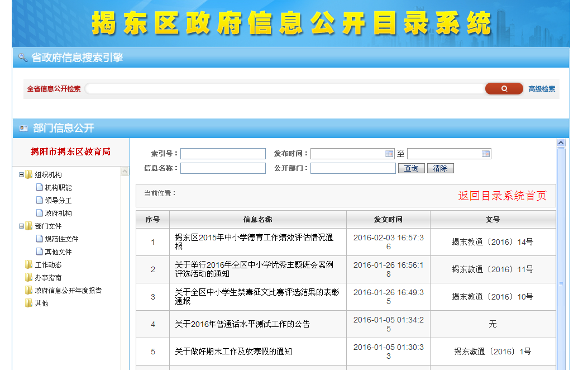Click the card icon beside 部门信息公开

tap(23, 129)
